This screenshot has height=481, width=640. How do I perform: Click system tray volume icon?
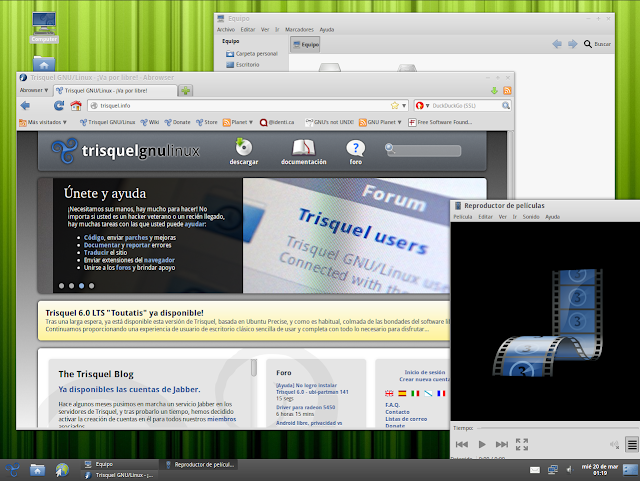[x=570, y=470]
